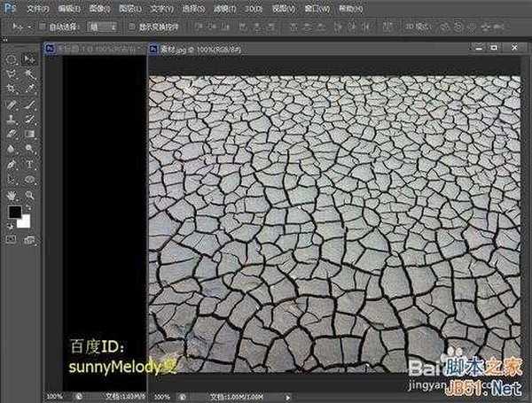The image size is (532, 403).
Task: Toggle Quick Mask mode button
Action: tap(12, 239)
